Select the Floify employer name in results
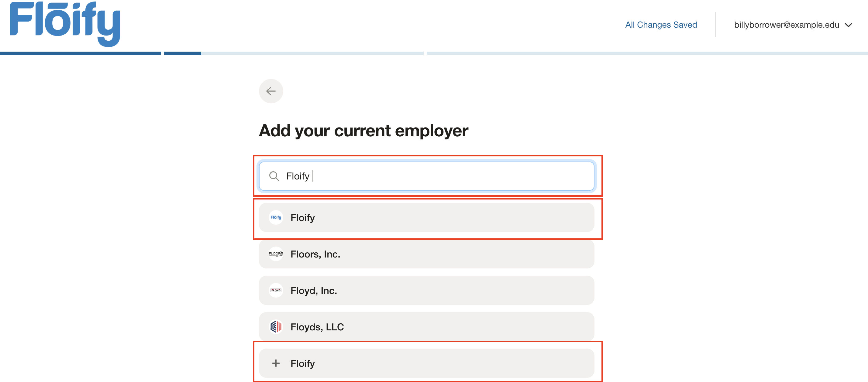Image resolution: width=868 pixels, height=382 pixels. coord(303,218)
